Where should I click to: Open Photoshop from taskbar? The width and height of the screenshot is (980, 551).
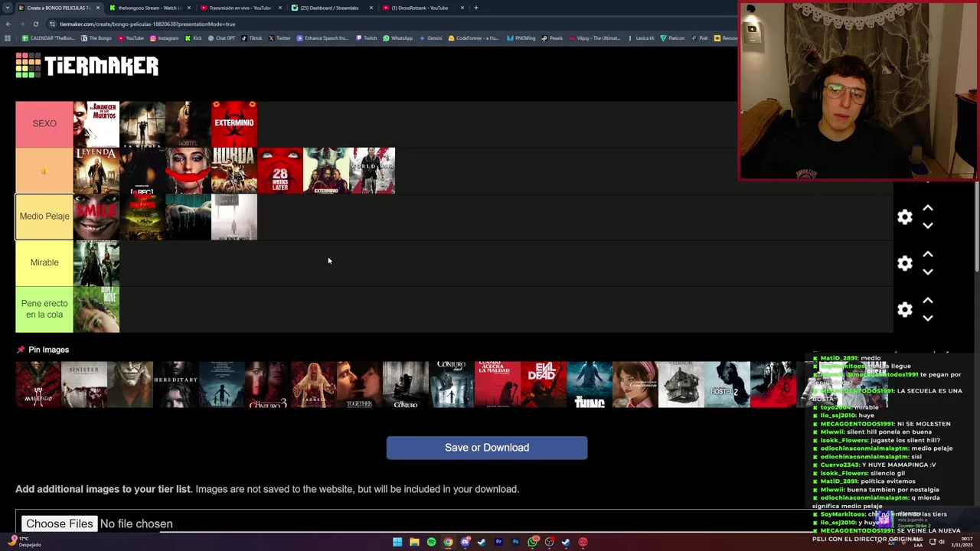point(515,542)
